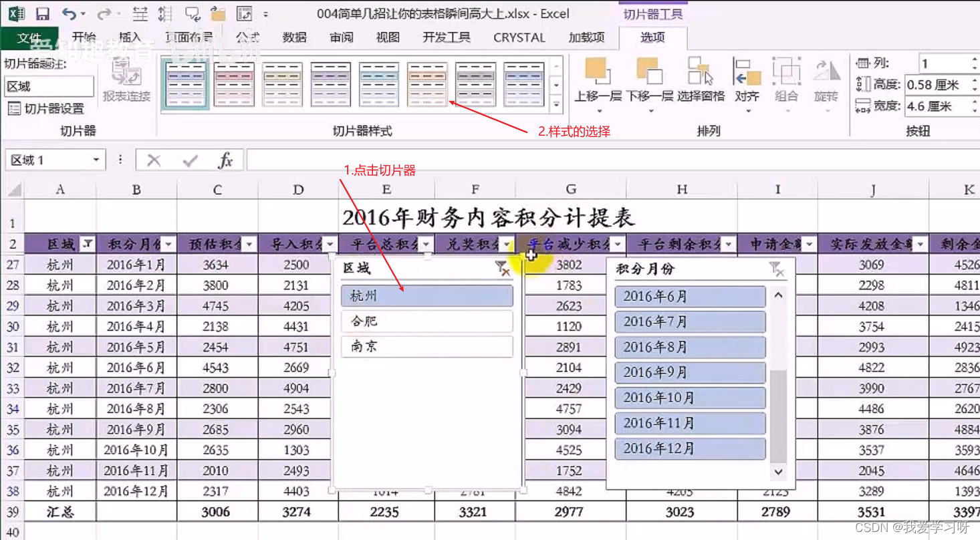Screen dimensions: 980x540
Task: Click 报表连接 report connections icon
Action: pyautogui.click(x=126, y=72)
